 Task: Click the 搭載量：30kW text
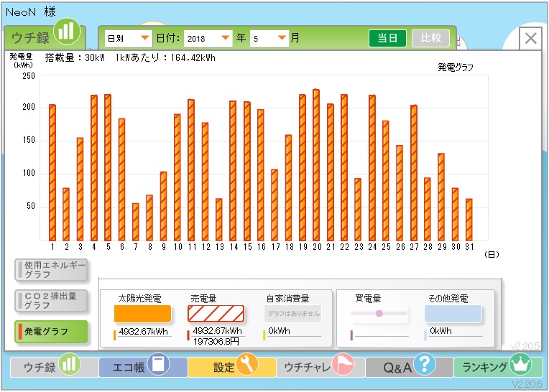coord(75,57)
